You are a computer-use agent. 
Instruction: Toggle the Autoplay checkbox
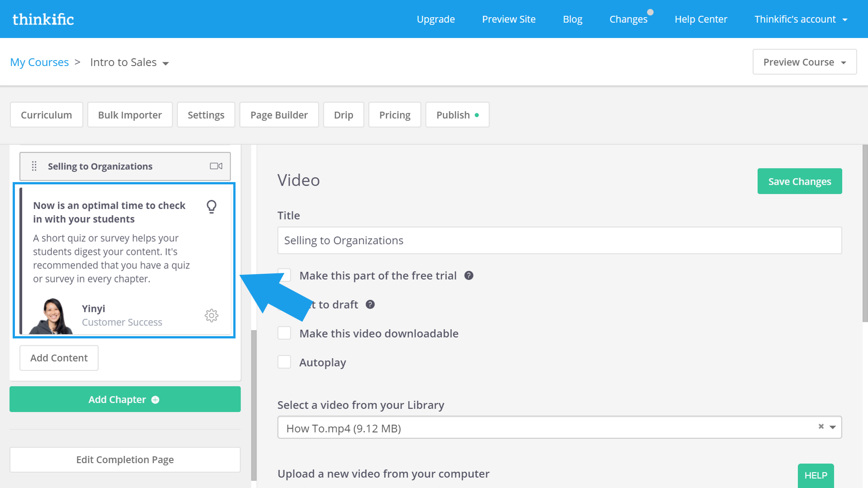pos(284,362)
